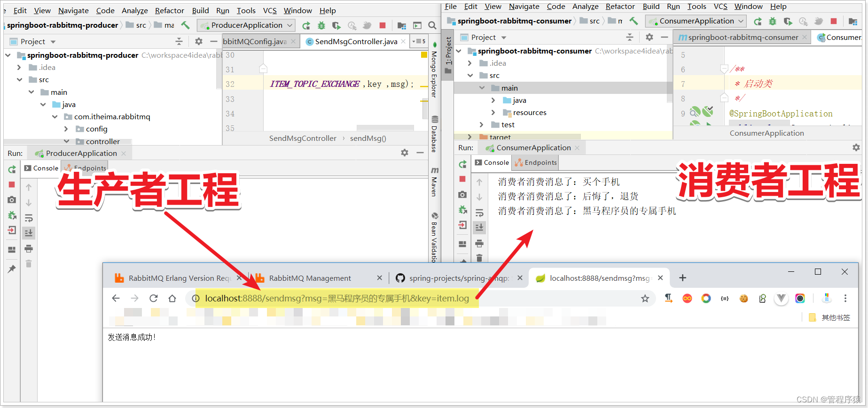Bookmark this page with star icon

[x=645, y=298]
